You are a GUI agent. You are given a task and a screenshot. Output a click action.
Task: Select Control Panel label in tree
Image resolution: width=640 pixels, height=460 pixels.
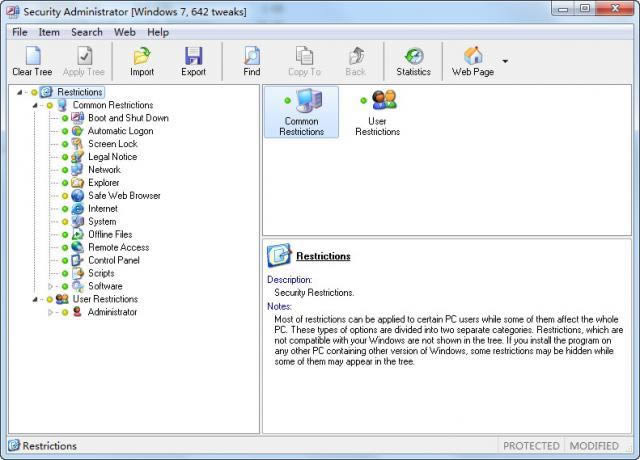pos(114,260)
